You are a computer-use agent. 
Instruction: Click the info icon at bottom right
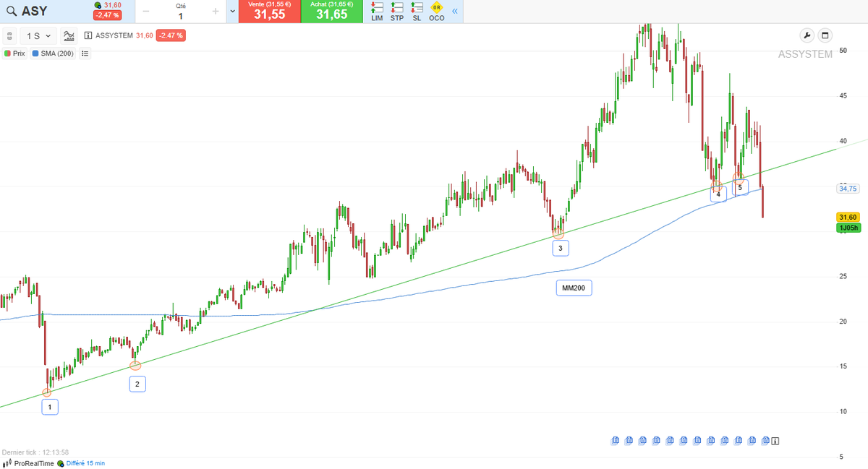[775, 440]
